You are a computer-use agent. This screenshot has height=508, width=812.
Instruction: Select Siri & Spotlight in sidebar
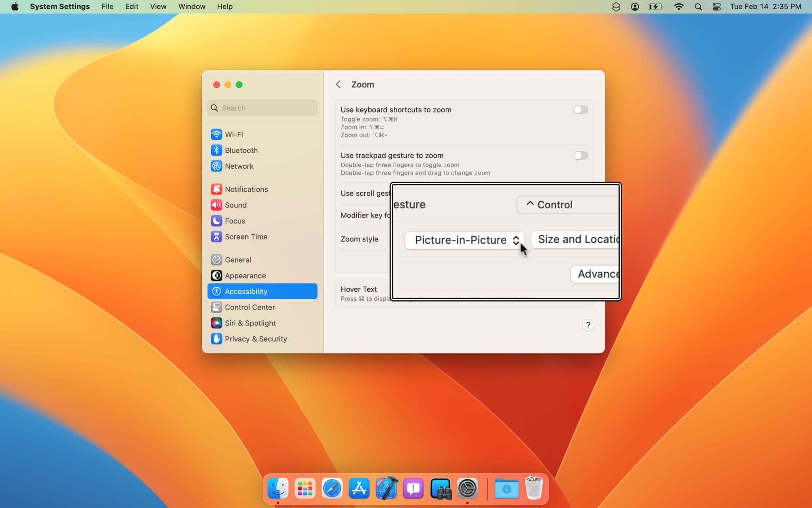coord(250,323)
